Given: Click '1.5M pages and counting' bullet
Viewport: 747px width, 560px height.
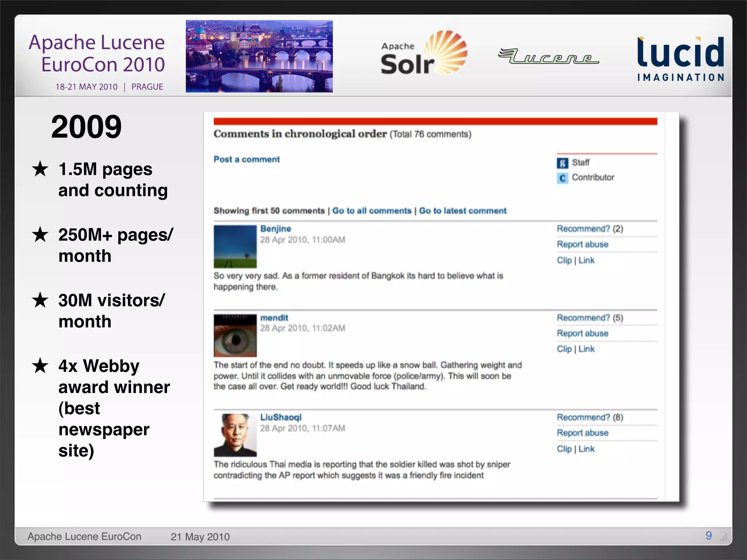Looking at the screenshot, I should point(113,180).
